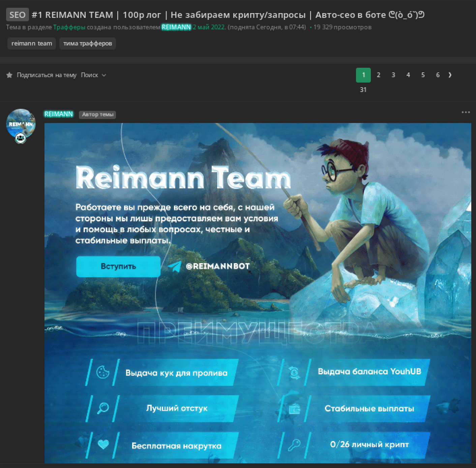
Task: Click Лучший отстук label
Action: click(177, 408)
